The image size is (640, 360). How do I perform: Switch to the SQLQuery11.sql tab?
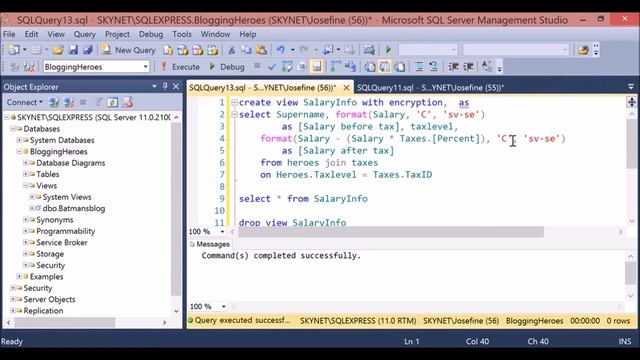[430, 87]
